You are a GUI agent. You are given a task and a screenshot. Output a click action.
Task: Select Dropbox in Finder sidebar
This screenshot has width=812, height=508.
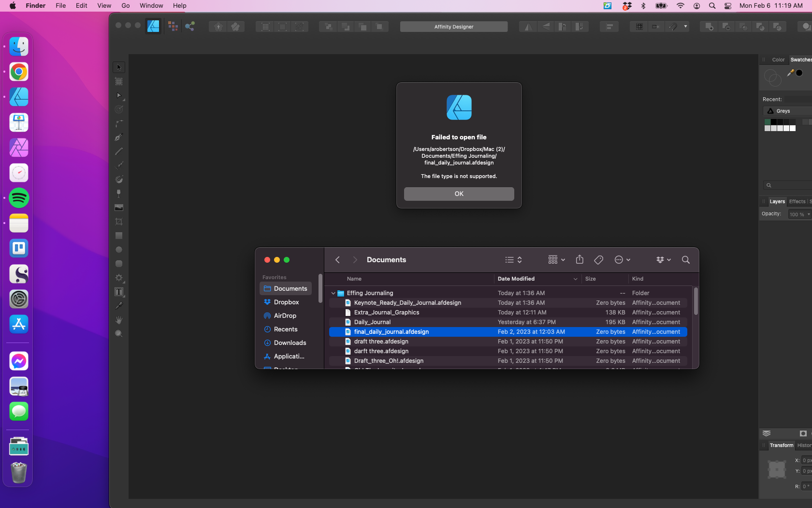pos(286,302)
